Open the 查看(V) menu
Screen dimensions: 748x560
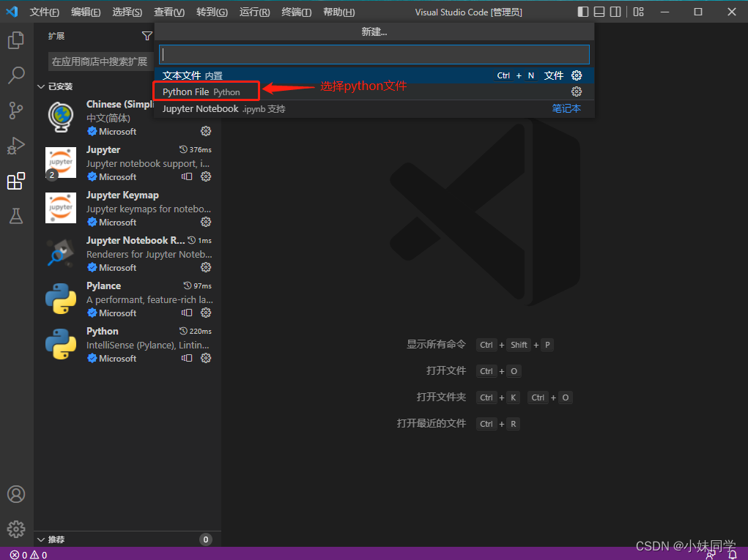tap(169, 12)
